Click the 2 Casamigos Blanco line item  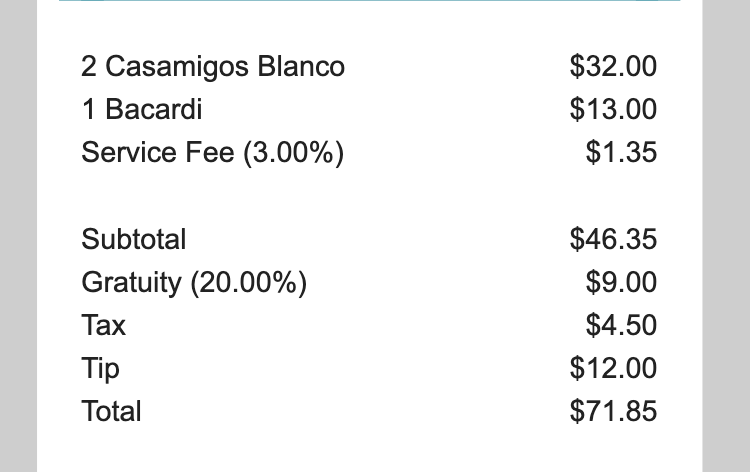coord(213,67)
